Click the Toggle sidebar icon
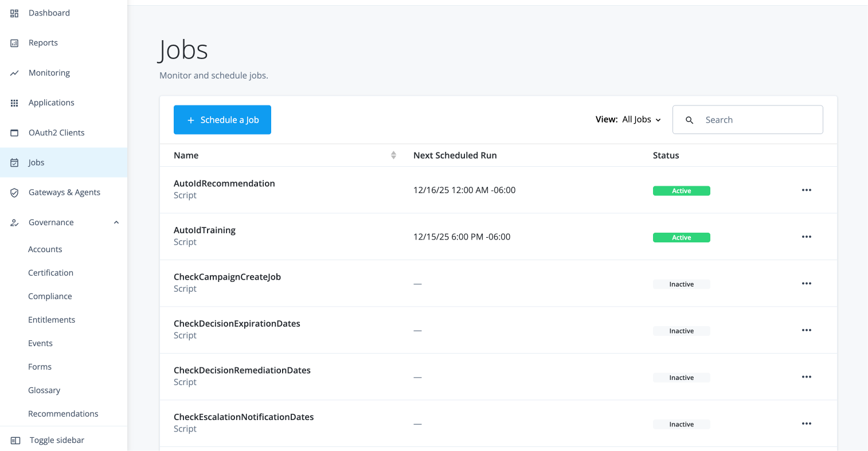This screenshot has width=868, height=451. pos(15,440)
